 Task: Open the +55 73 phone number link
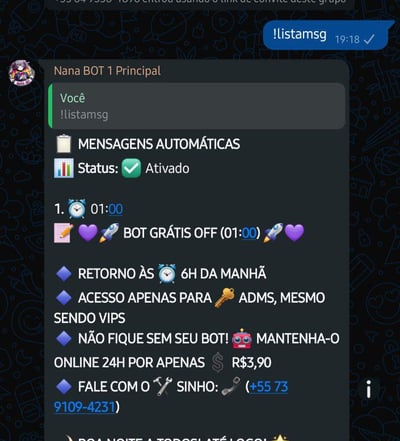click(269, 387)
